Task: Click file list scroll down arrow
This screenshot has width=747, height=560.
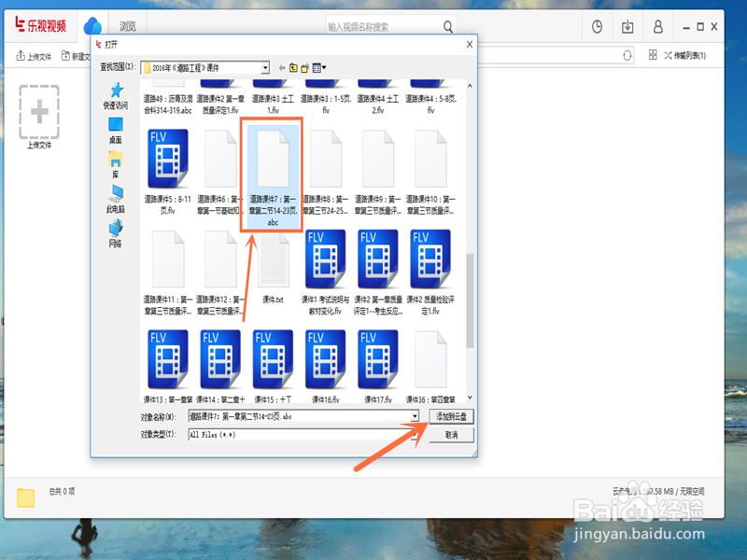Action: coord(470,398)
